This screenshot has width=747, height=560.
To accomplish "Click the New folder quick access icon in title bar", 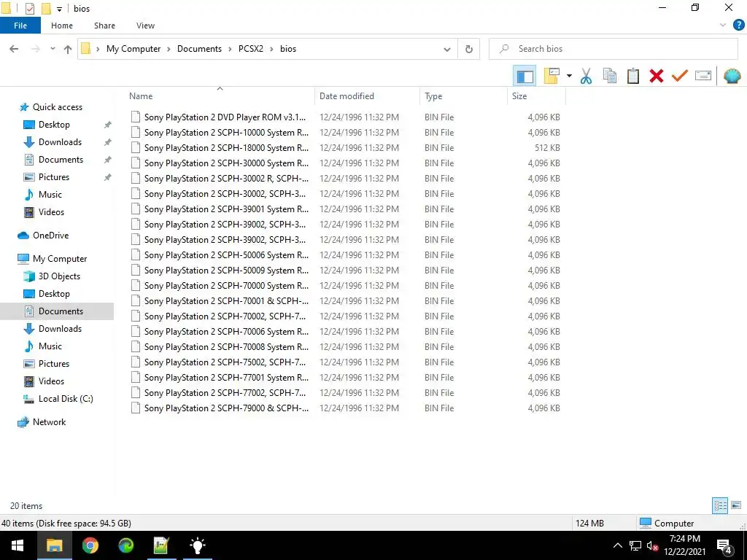I will [46, 9].
